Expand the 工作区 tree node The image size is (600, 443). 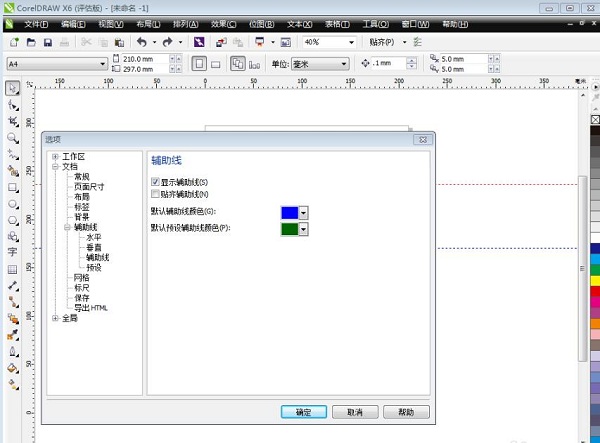pos(55,156)
